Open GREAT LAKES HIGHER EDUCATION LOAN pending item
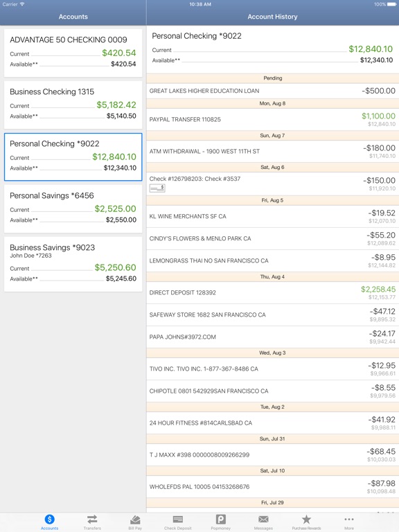The width and height of the screenshot is (399, 532). pyautogui.click(x=273, y=91)
